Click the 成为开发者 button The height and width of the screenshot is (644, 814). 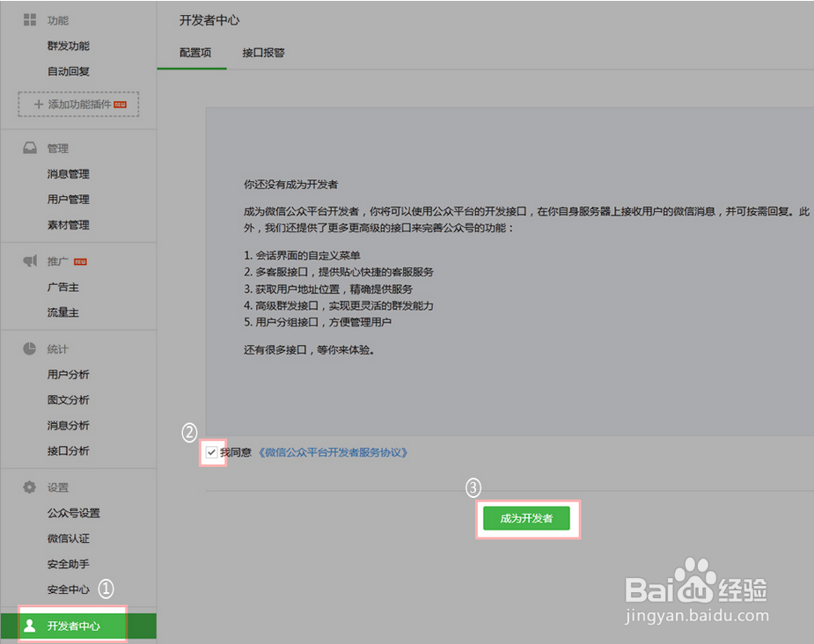[x=527, y=518]
